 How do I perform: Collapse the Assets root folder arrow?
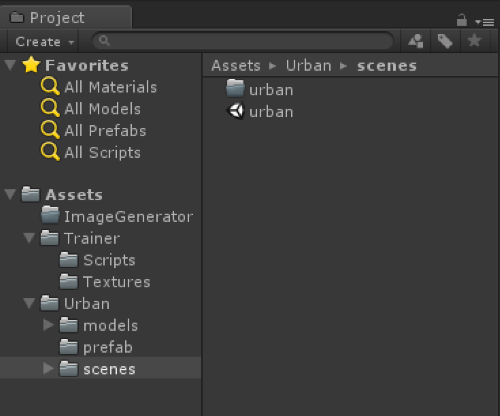pos(10,194)
